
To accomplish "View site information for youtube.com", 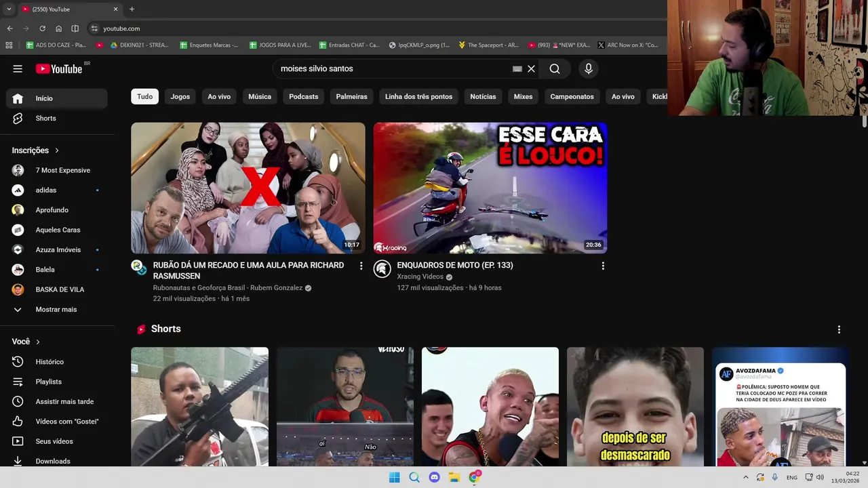I will point(94,28).
